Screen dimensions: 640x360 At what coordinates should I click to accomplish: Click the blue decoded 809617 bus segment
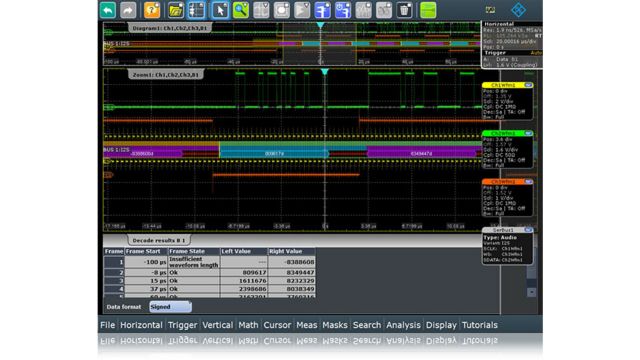coord(274,153)
